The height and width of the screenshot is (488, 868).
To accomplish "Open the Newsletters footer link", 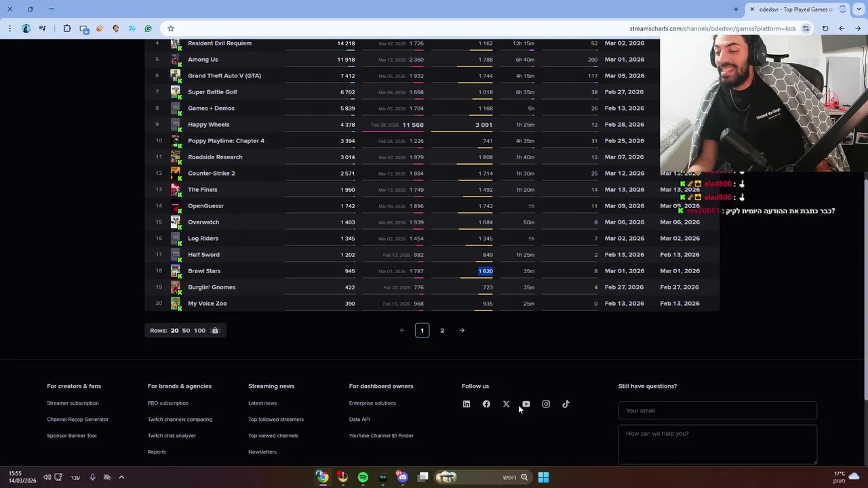I will pos(262,452).
